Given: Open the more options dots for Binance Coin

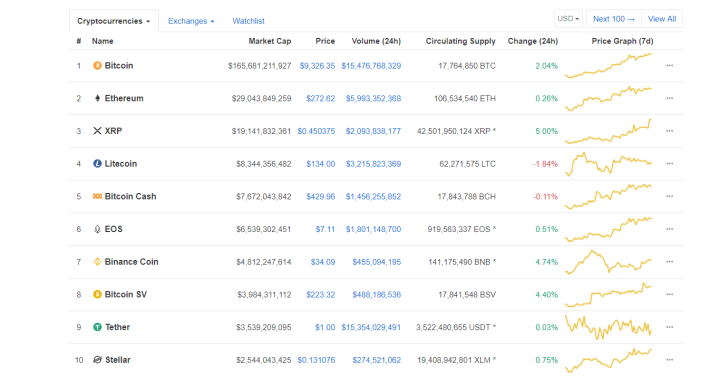Looking at the screenshot, I should (670, 262).
